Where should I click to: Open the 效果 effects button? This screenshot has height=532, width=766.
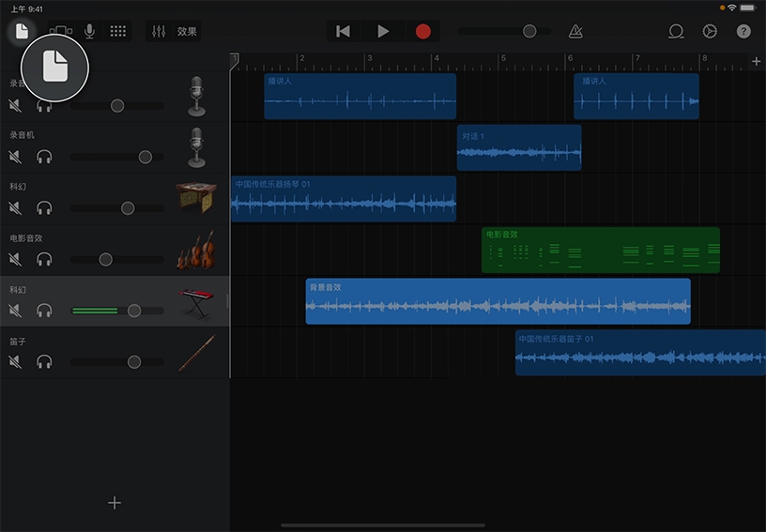pyautogui.click(x=186, y=31)
